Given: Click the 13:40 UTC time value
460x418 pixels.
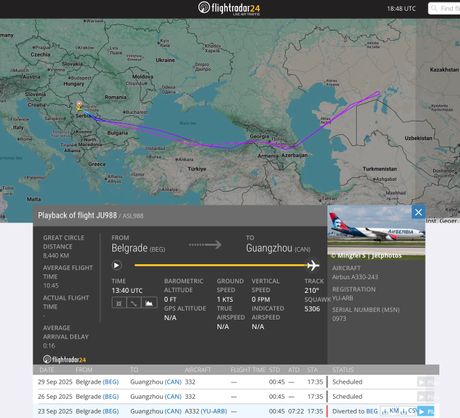Looking at the screenshot, I should (x=127, y=291).
